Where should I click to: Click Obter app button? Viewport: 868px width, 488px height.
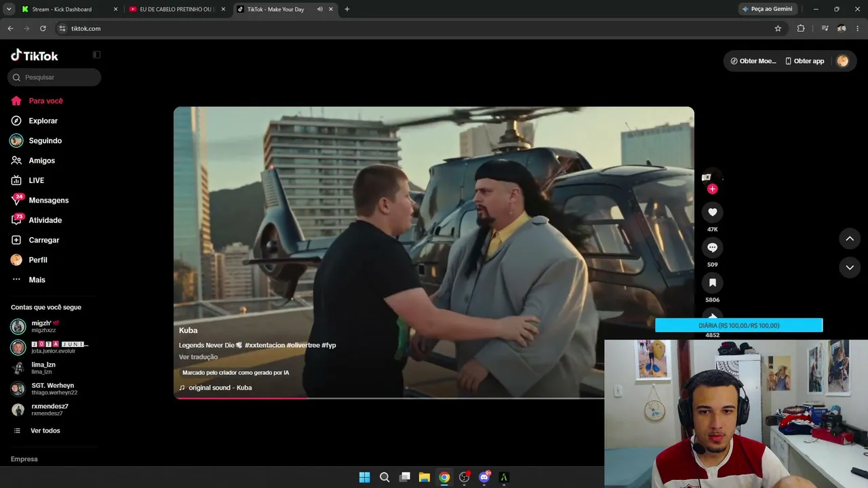tap(804, 61)
